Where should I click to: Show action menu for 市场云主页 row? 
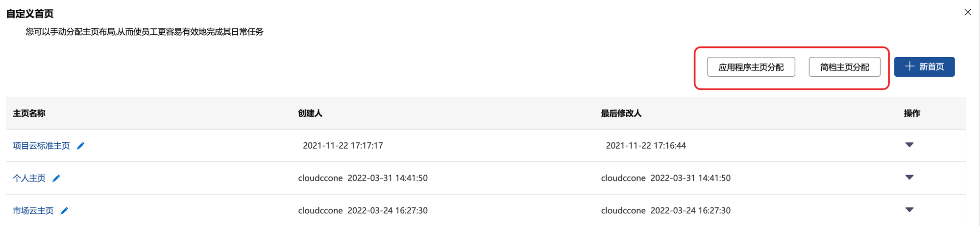[909, 210]
